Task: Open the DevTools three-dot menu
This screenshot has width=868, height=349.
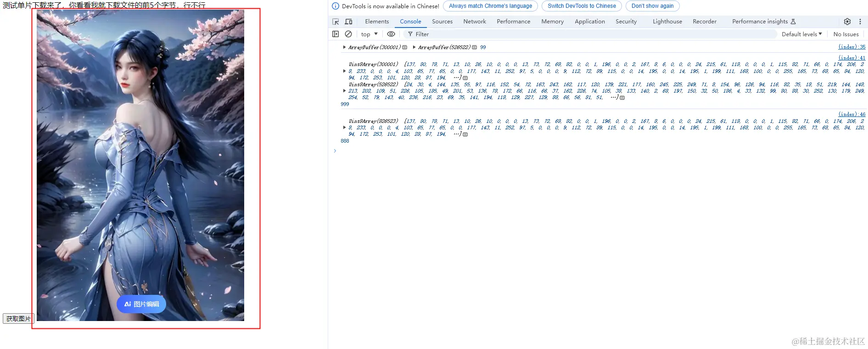Action: (860, 22)
